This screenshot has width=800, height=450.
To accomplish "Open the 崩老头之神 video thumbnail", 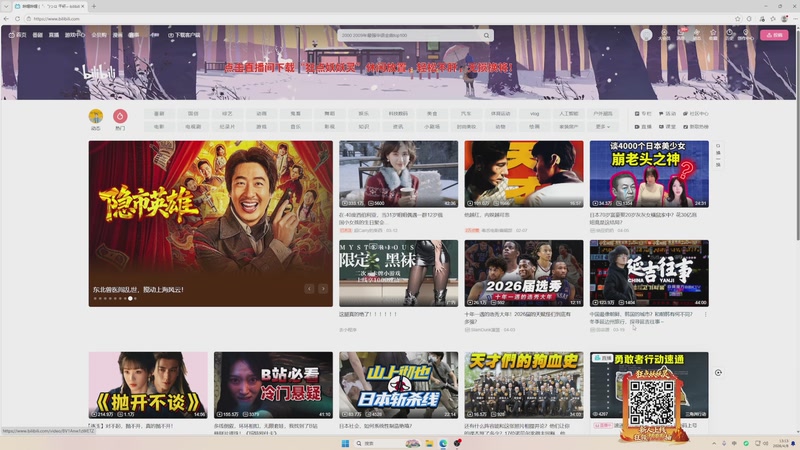I will click(649, 174).
